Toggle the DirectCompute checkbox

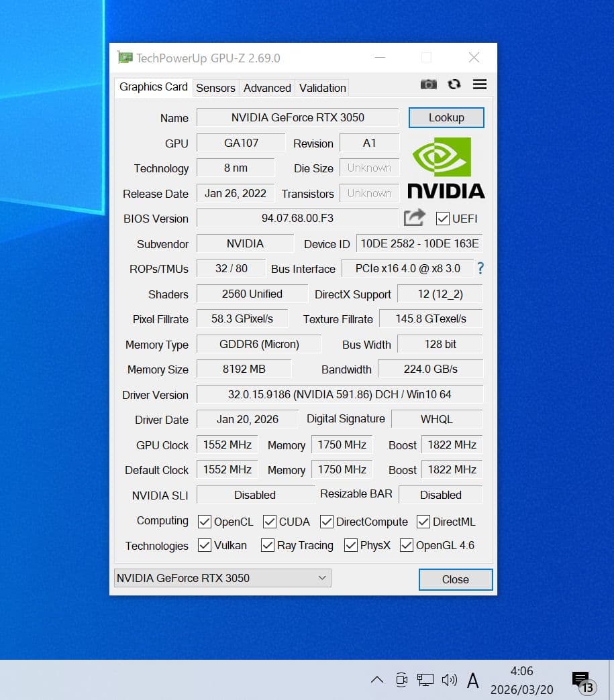point(327,522)
